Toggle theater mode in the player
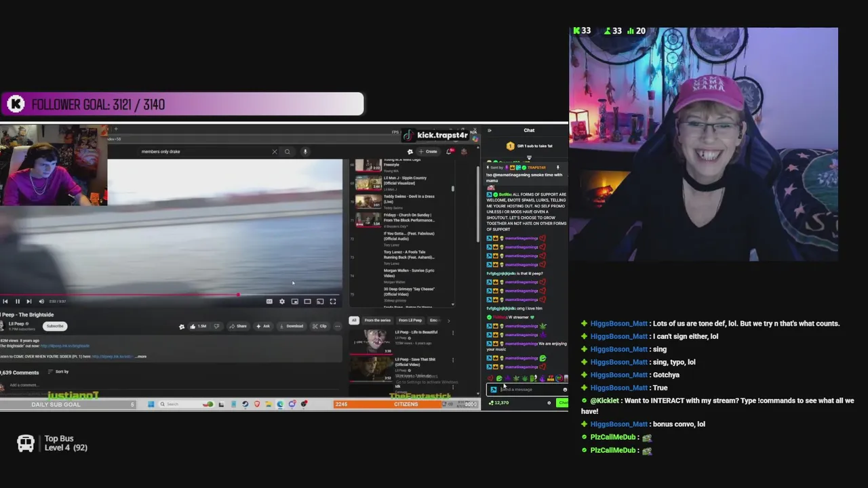868x488 pixels. [x=307, y=302]
